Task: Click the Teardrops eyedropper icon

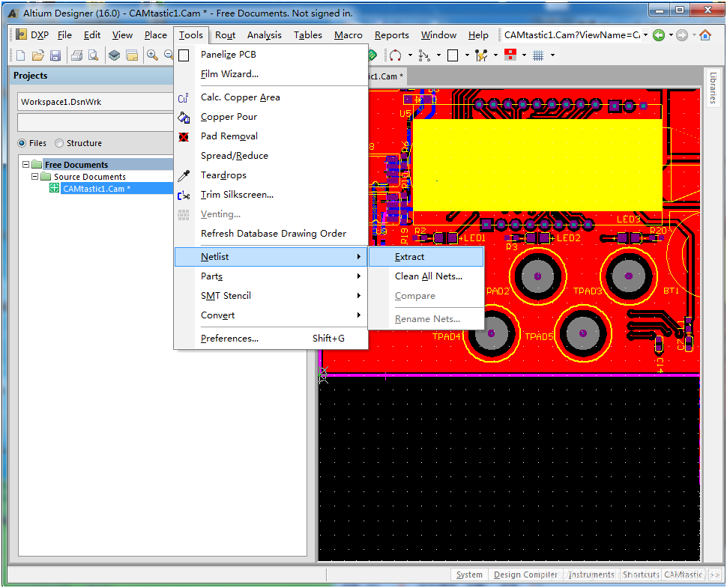Action: tap(184, 175)
